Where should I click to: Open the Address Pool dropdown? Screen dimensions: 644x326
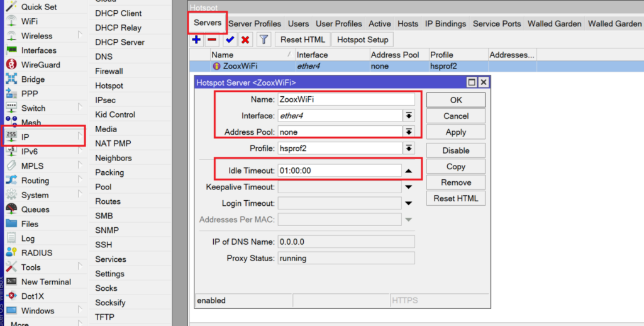(x=409, y=132)
